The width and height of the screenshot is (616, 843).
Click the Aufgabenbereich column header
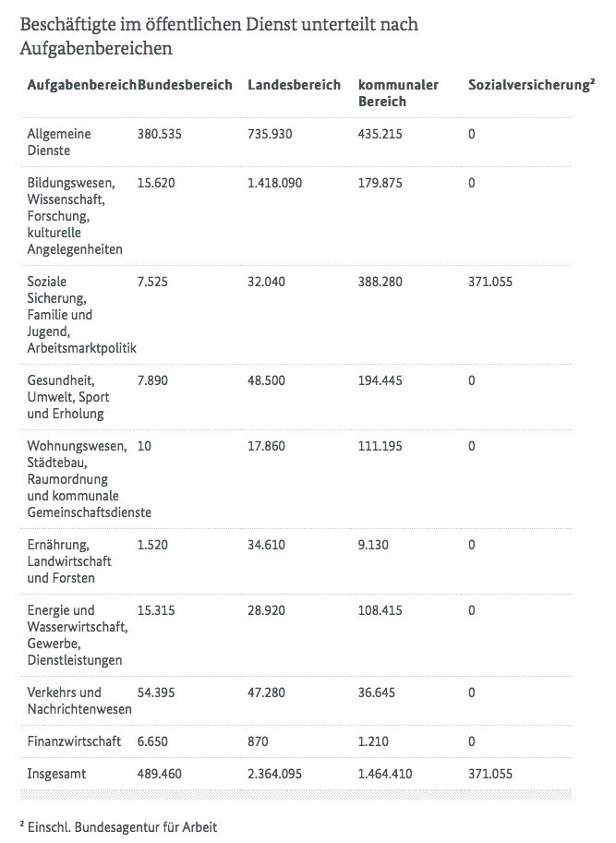tap(82, 86)
